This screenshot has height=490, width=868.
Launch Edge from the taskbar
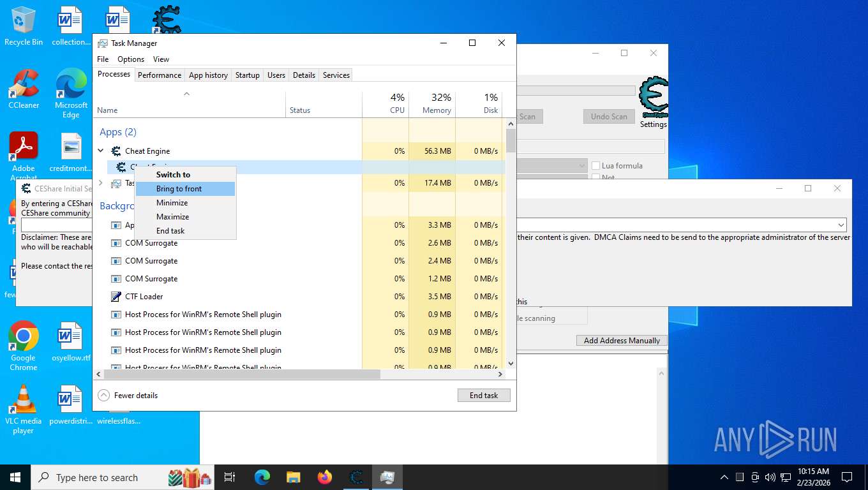point(262,477)
